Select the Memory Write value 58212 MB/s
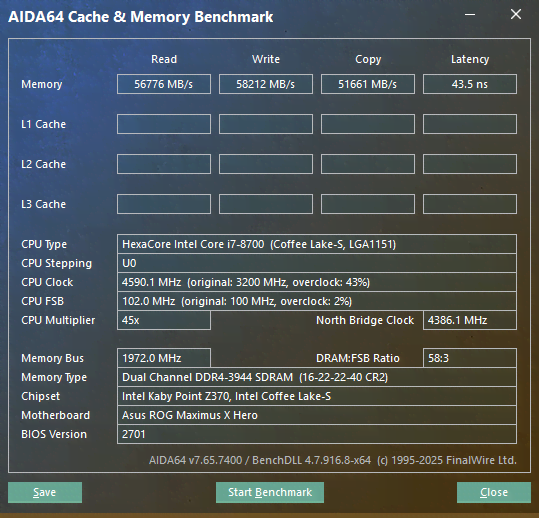539x518 pixels. (266, 84)
